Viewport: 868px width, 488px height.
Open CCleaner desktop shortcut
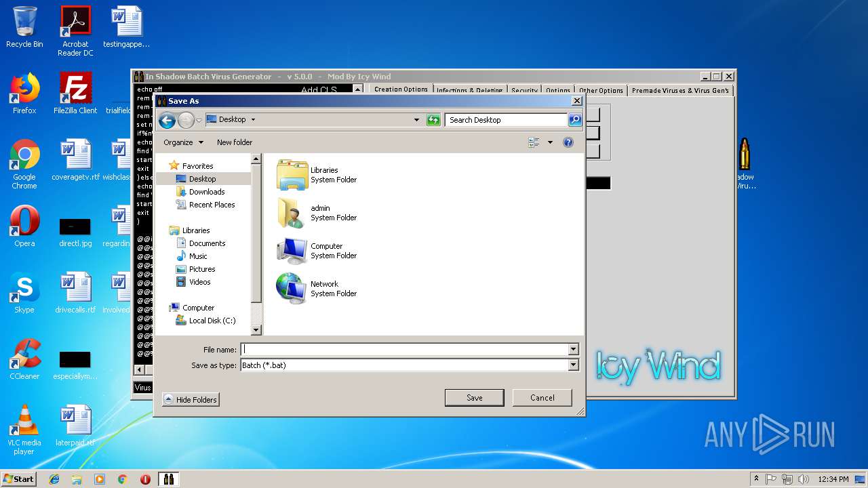click(x=24, y=360)
